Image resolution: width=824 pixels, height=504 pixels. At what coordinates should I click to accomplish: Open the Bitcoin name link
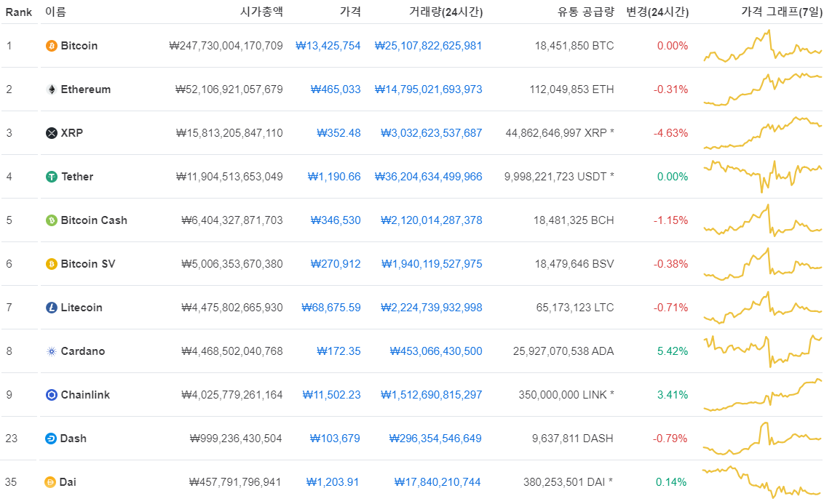[79, 46]
